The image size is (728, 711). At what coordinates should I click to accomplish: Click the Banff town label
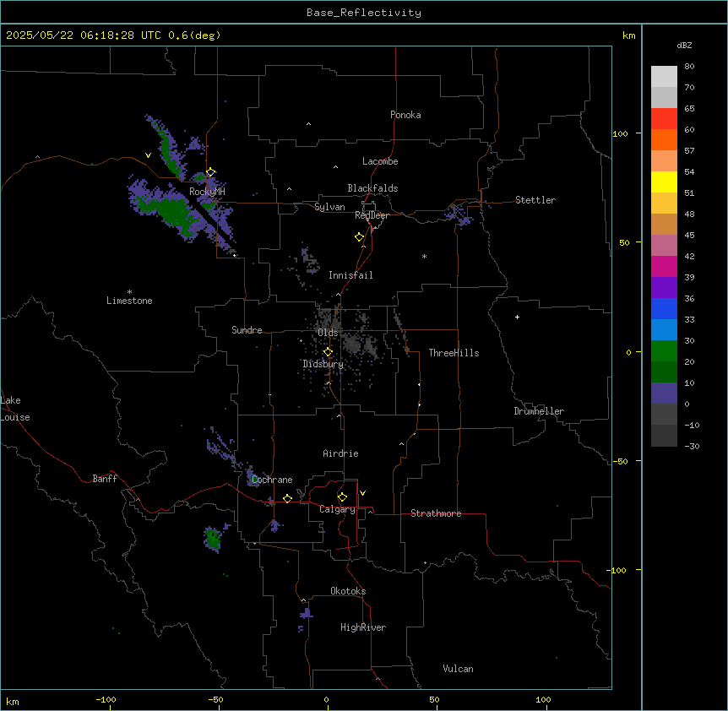tap(105, 479)
